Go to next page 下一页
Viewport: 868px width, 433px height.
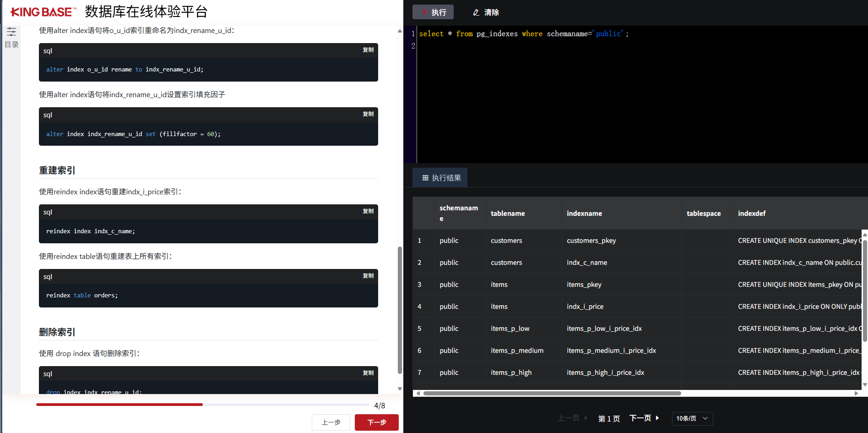(644, 418)
